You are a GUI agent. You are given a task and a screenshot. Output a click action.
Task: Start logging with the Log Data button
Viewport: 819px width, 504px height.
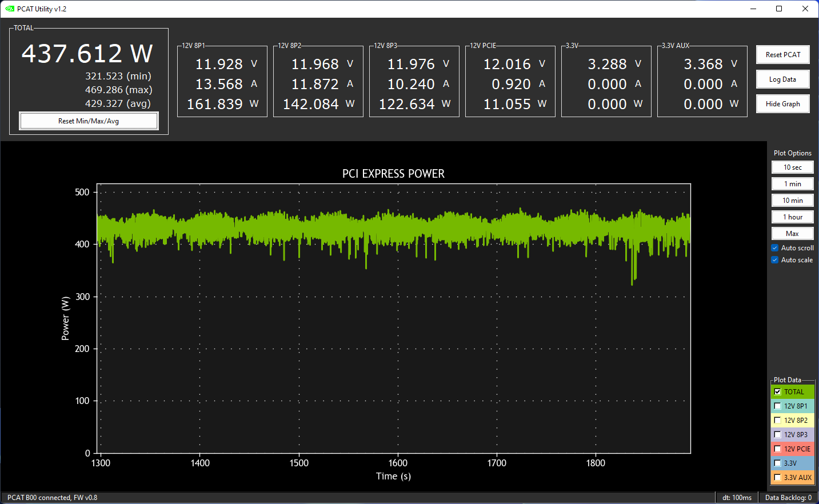(x=782, y=79)
